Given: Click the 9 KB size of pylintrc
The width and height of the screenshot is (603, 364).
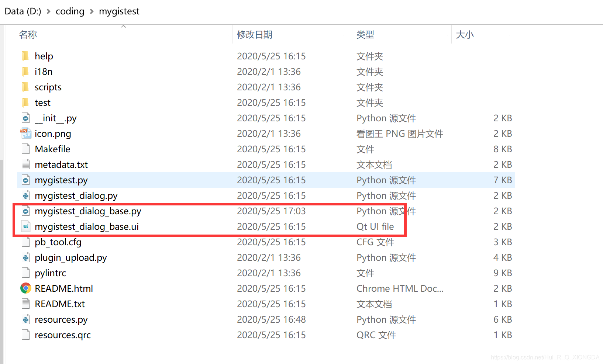Looking at the screenshot, I should 503,273.
